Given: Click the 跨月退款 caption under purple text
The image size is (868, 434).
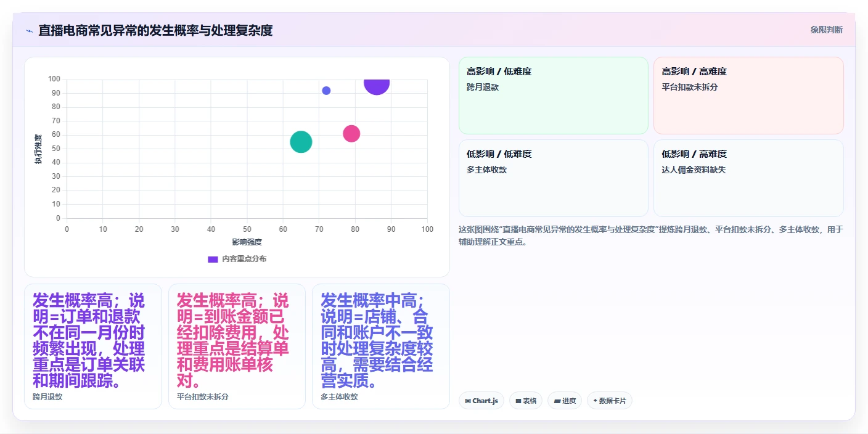Looking at the screenshot, I should pos(47,397).
